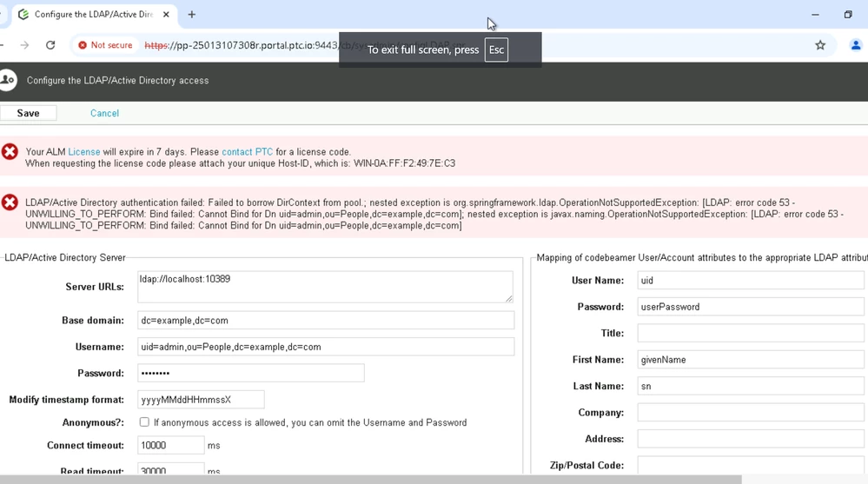Click the 'Modify timestamp format:' label
This screenshot has width=868, height=484.
pos(66,400)
